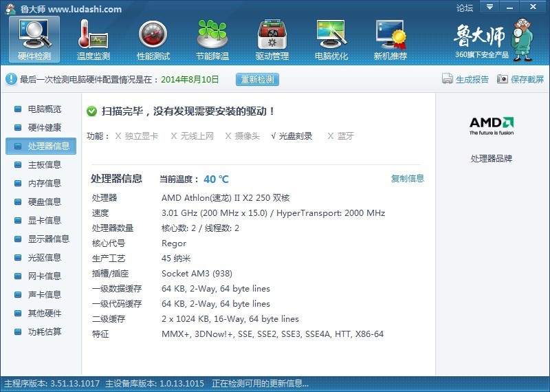Select 显卡信息 in the sidebar
The width and height of the screenshot is (550, 392).
tap(41, 220)
